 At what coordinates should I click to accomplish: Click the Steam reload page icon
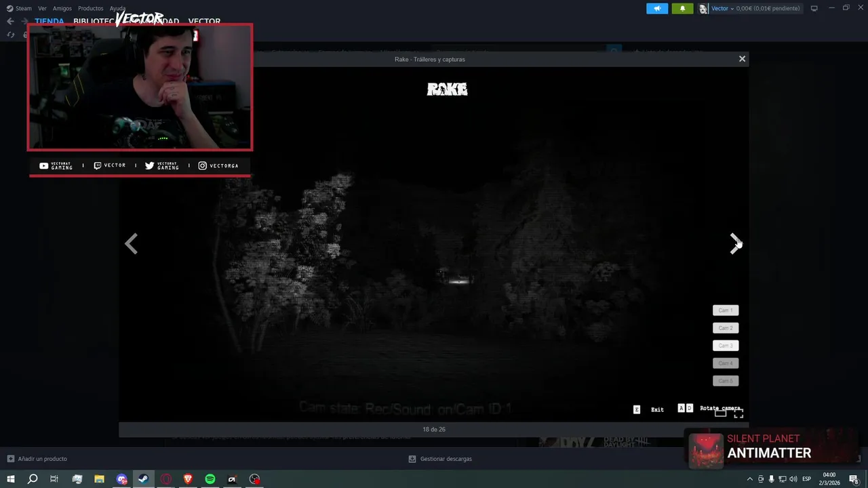pyautogui.click(x=11, y=35)
